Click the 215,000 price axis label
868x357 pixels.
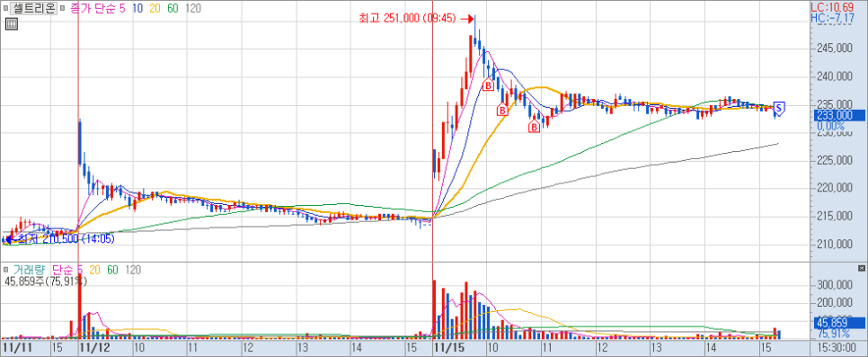835,216
